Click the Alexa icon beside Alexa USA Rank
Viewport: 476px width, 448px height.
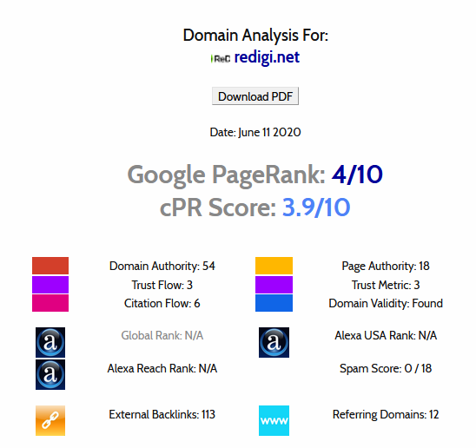pyautogui.click(x=274, y=342)
